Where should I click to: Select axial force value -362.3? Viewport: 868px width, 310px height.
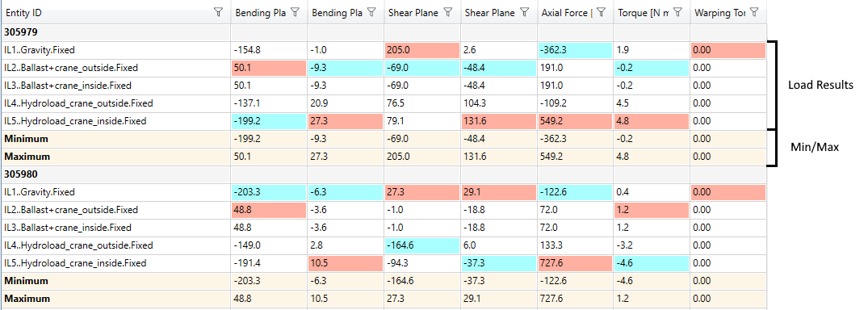click(x=575, y=50)
